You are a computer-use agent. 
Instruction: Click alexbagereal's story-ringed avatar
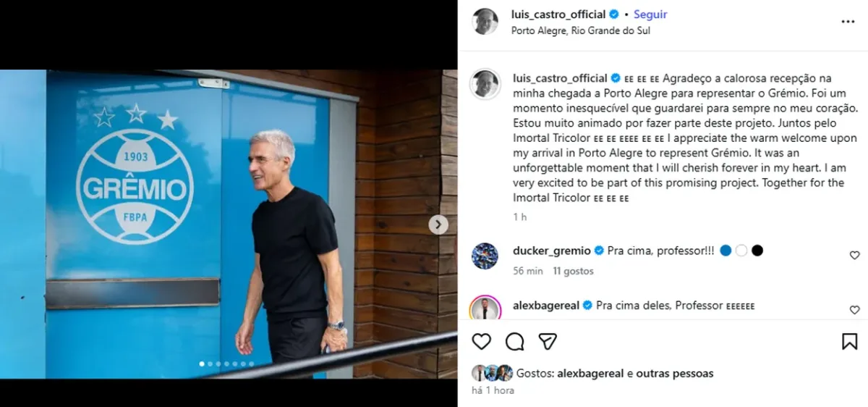click(485, 309)
